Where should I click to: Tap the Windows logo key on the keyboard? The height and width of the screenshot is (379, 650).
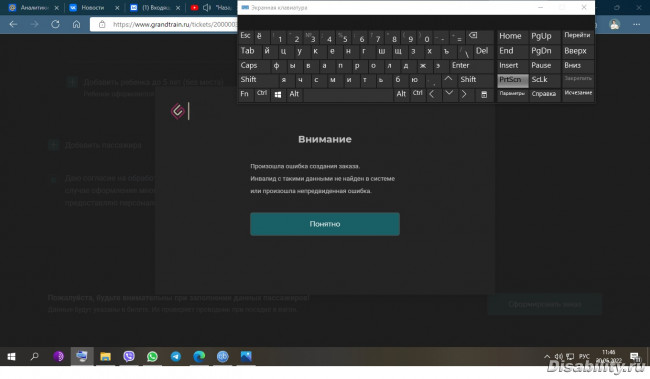point(278,95)
